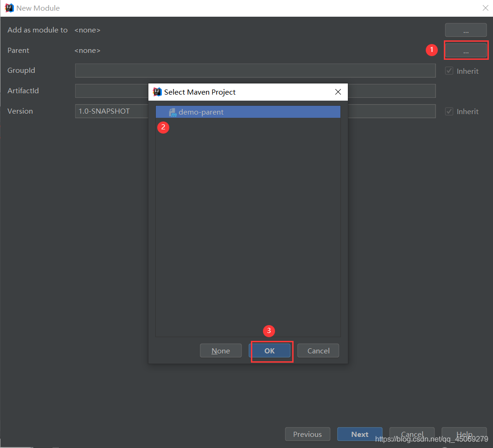Close the Select Maven Project dialog

click(x=338, y=92)
